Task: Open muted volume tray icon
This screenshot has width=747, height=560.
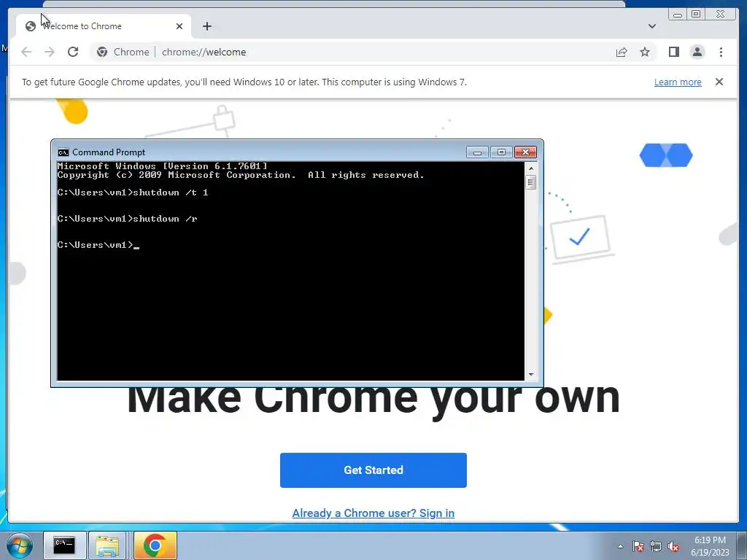Action: pyautogui.click(x=673, y=546)
